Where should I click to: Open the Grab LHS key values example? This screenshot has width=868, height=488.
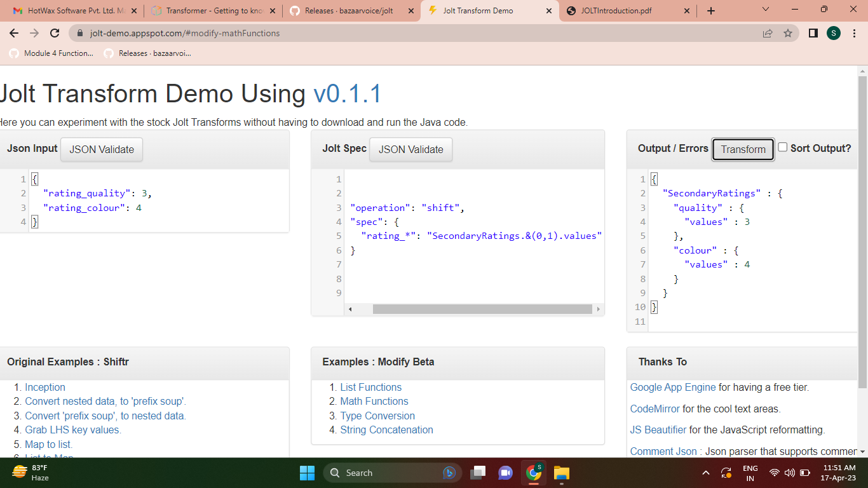click(x=73, y=430)
